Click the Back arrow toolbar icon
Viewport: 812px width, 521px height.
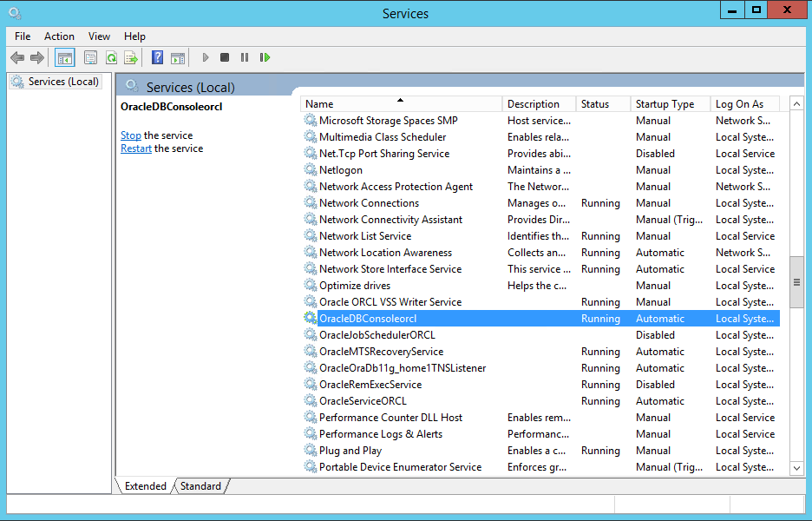tap(17, 57)
